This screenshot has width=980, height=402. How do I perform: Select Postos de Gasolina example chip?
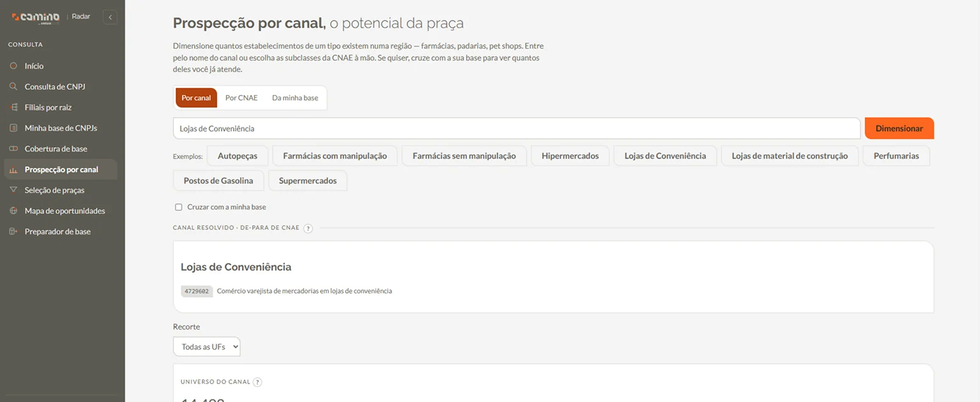click(218, 180)
